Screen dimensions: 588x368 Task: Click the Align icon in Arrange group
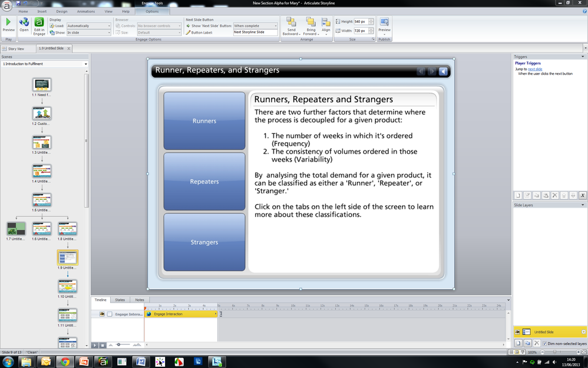[x=326, y=22]
